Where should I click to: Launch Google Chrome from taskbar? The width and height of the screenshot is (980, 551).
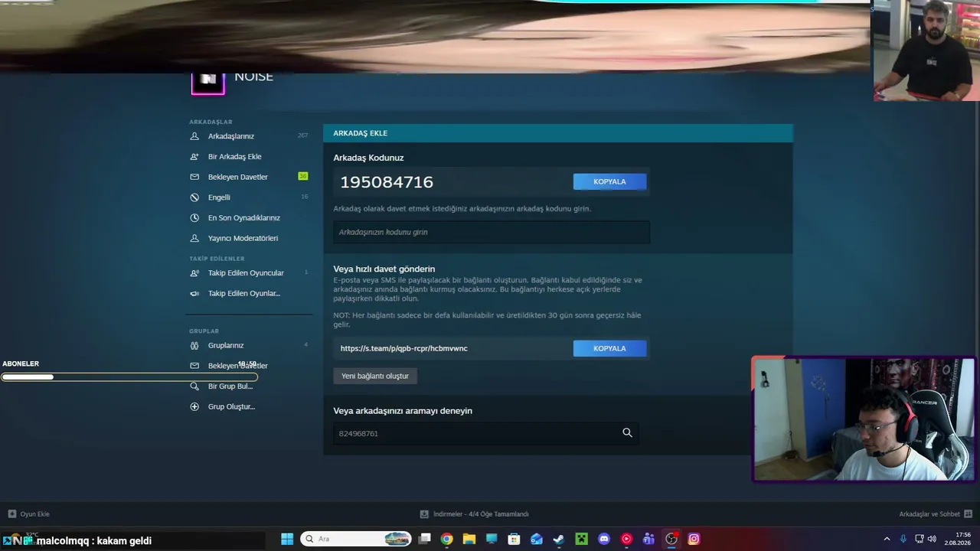click(x=447, y=539)
